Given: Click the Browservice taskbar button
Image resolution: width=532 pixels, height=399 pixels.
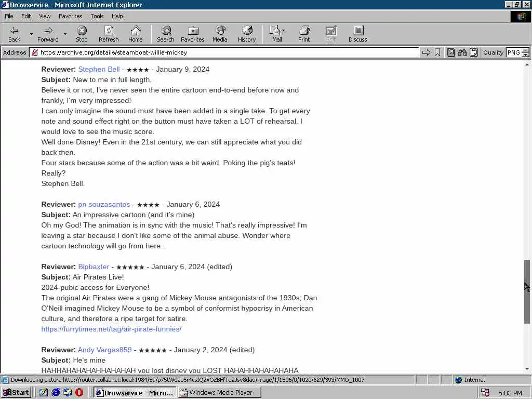Looking at the screenshot, I should pos(135,393).
